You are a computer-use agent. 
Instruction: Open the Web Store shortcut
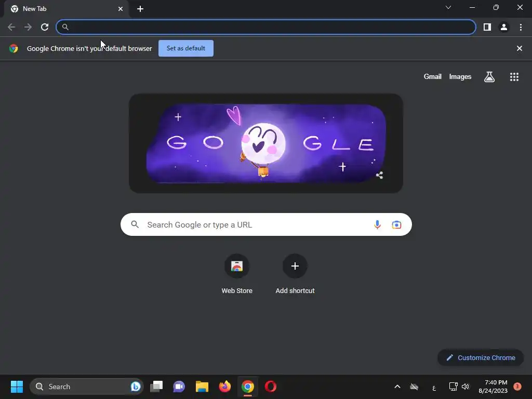tap(237, 274)
